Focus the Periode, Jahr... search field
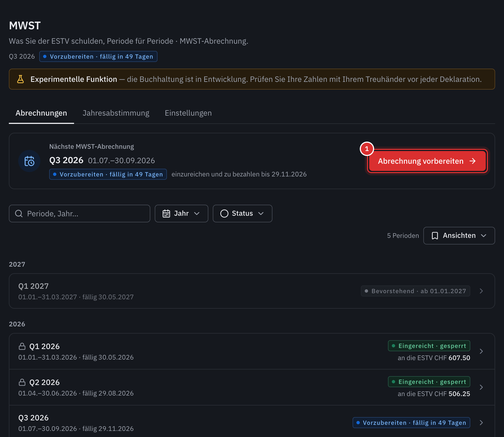504x437 pixels. tap(80, 214)
